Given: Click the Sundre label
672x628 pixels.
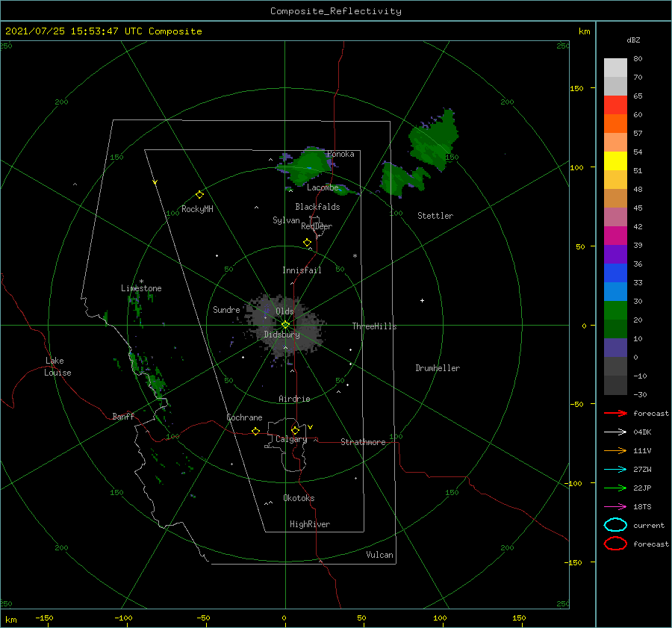Looking at the screenshot, I should coord(226,309).
